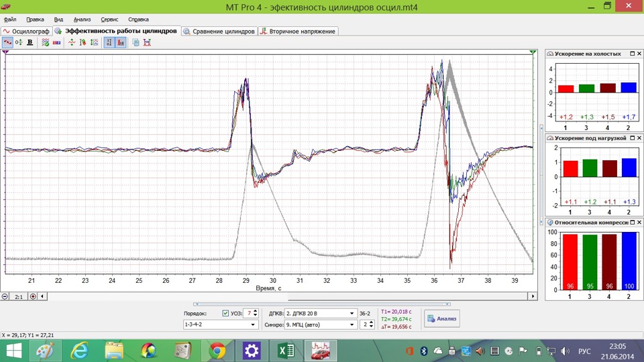Screen dimensions: 644x362
Task: Open Paint from the taskbar
Action: (45, 351)
